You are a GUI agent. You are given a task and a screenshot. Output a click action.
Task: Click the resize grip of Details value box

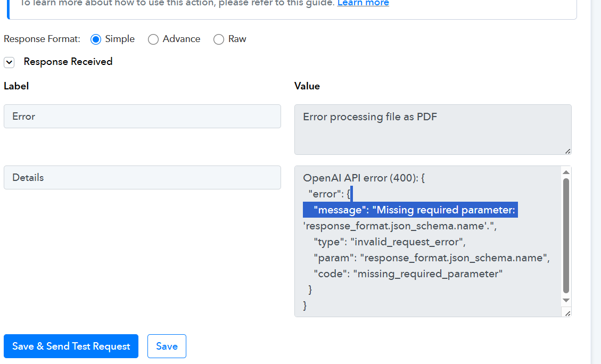[x=567, y=313]
